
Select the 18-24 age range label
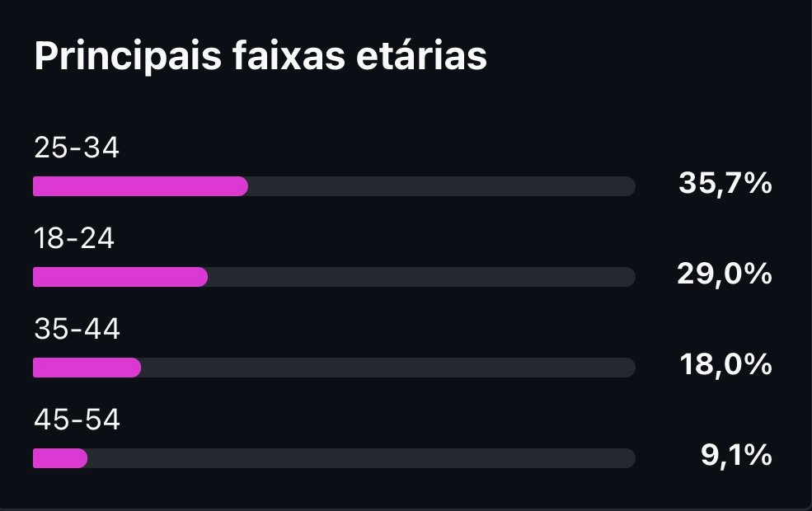[74, 239]
